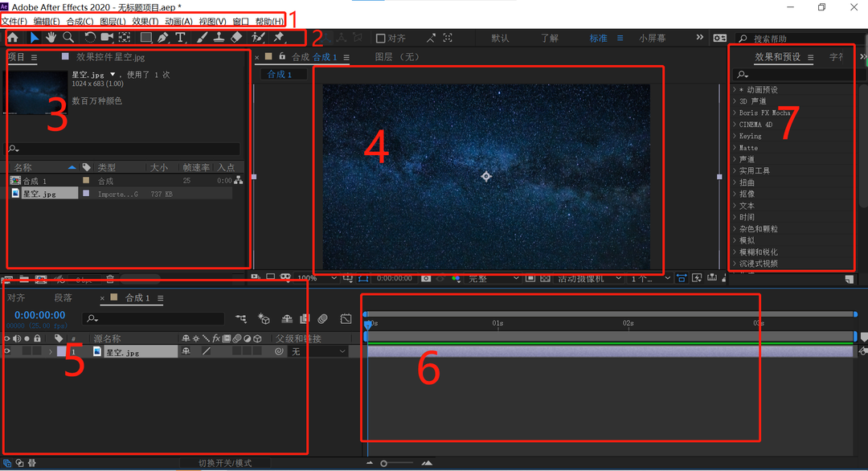The image size is (868, 471).
Task: Switch to the 段落 panel tab
Action: coord(63,298)
